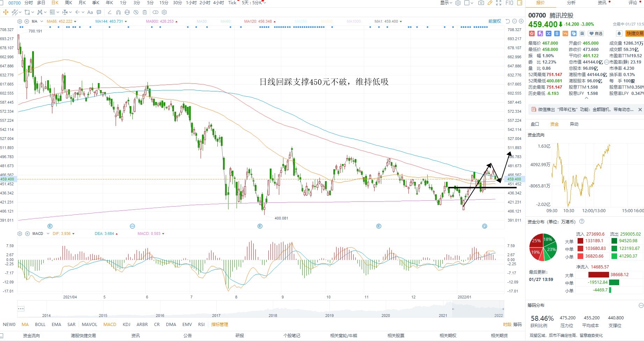The width and height of the screenshot is (644, 341).
Task: Open 指标管理 indicator management
Action: coord(219,324)
